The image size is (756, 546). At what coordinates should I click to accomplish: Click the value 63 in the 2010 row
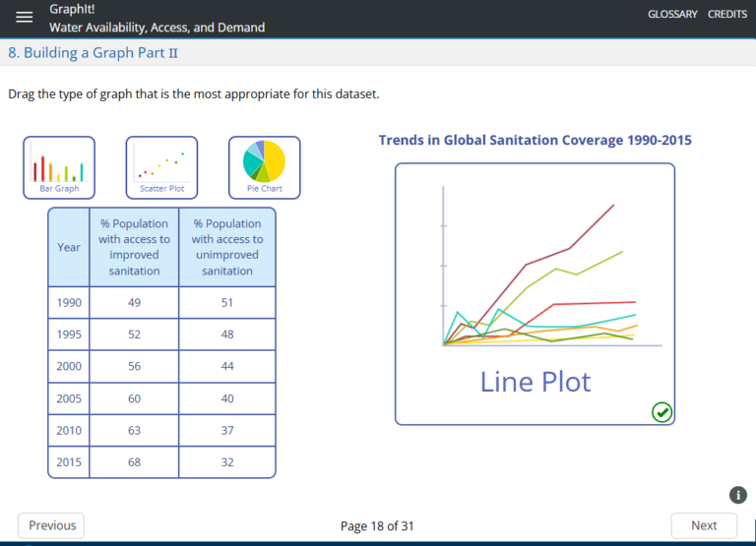tap(134, 430)
